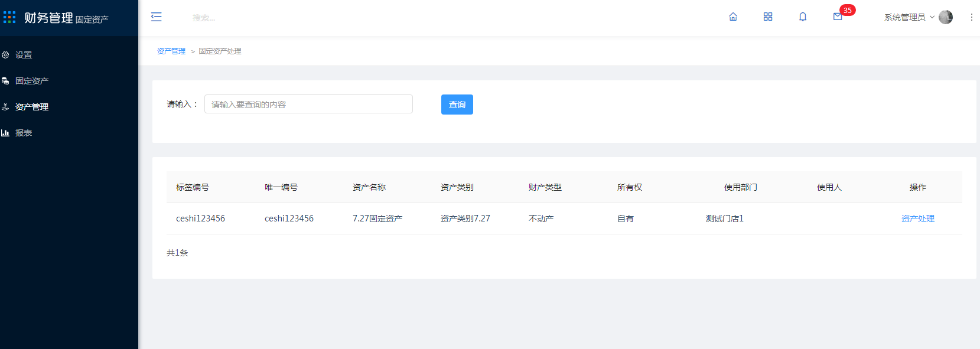Open the vertical three-dot more menu
The image size is (980, 349).
click(x=971, y=17)
